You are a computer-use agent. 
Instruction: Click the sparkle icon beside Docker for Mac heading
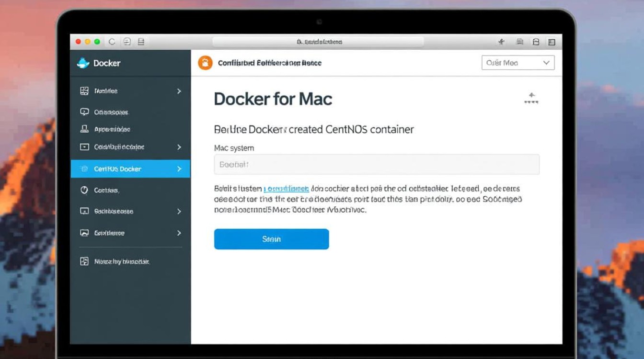point(531,98)
